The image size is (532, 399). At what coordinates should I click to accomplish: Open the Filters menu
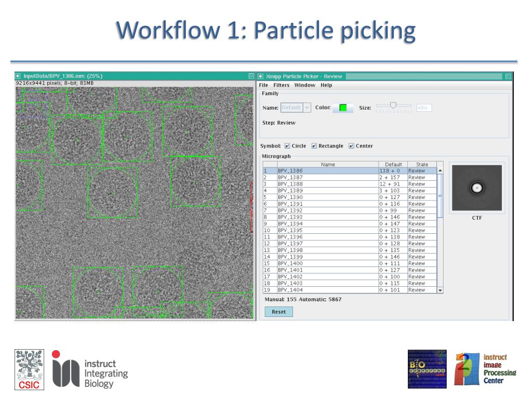click(x=281, y=85)
